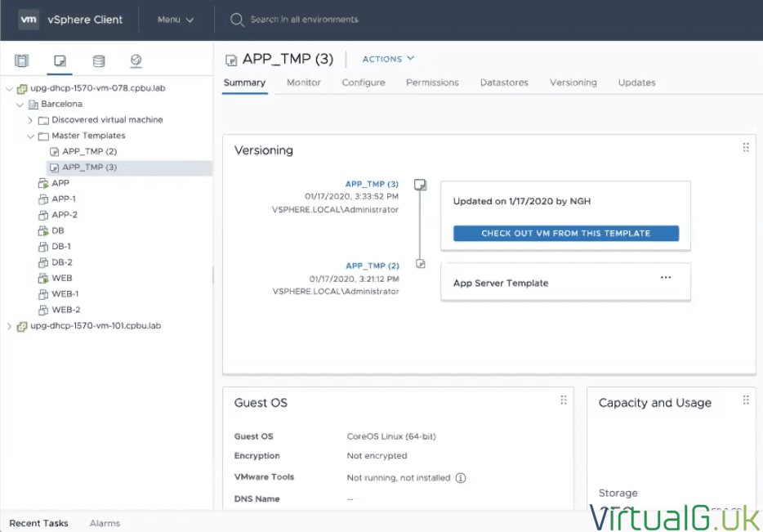Click the Updated on 1/17/2020 by NGH note
The image size is (763, 532).
pos(522,201)
